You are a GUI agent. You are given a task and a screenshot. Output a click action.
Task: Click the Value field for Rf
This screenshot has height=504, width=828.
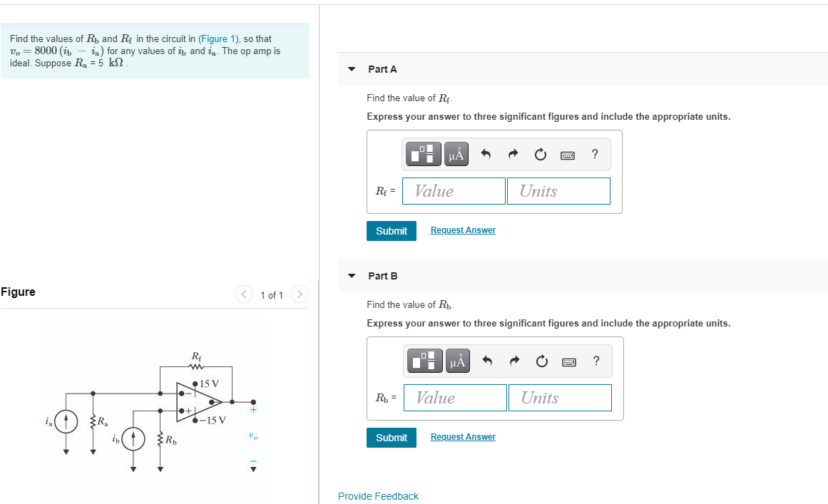(x=453, y=190)
